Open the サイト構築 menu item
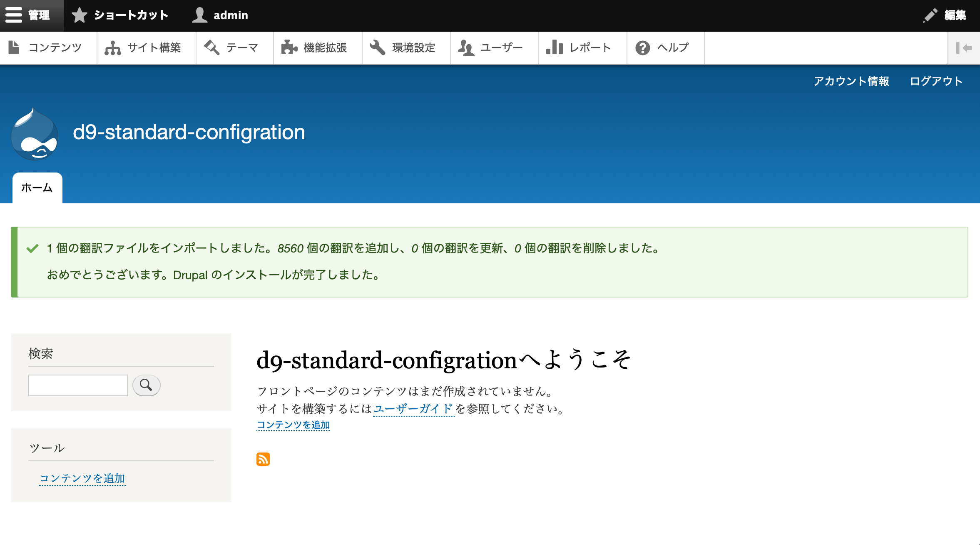Image resolution: width=980 pixels, height=545 pixels. pyautogui.click(x=146, y=47)
